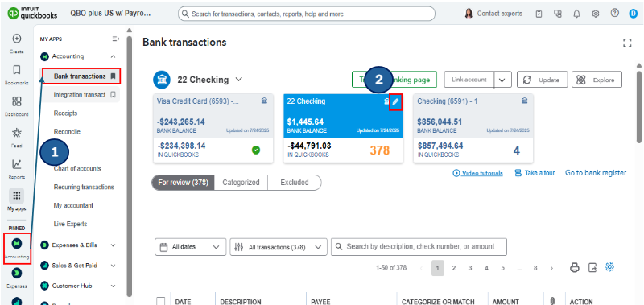The width and height of the screenshot is (644, 305).
Task: Open Reconcile in Accounting menu
Action: point(67,132)
